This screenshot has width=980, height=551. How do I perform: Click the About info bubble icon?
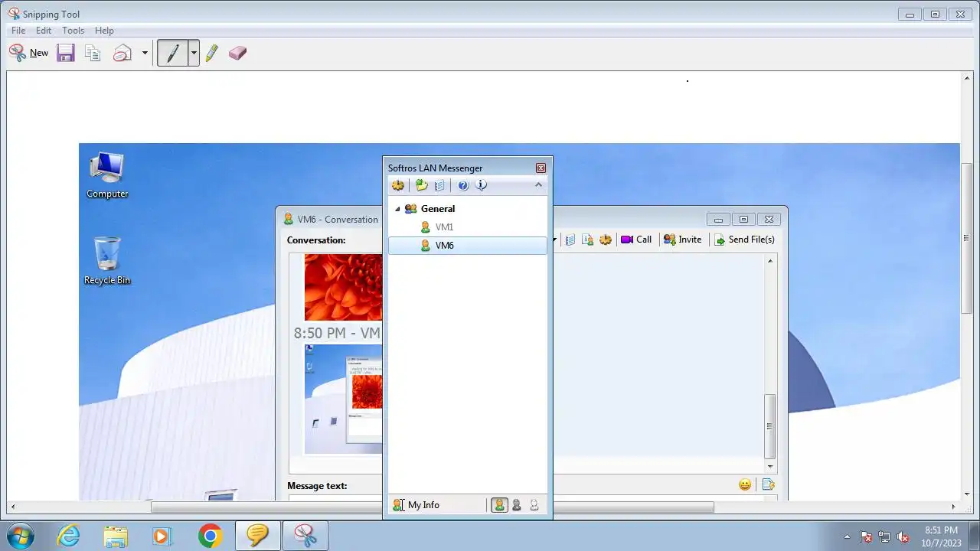pos(481,185)
